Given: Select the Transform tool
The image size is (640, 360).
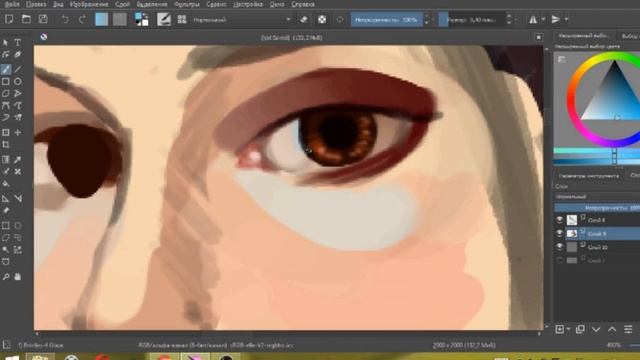Looking at the screenshot, I should 6,133.
